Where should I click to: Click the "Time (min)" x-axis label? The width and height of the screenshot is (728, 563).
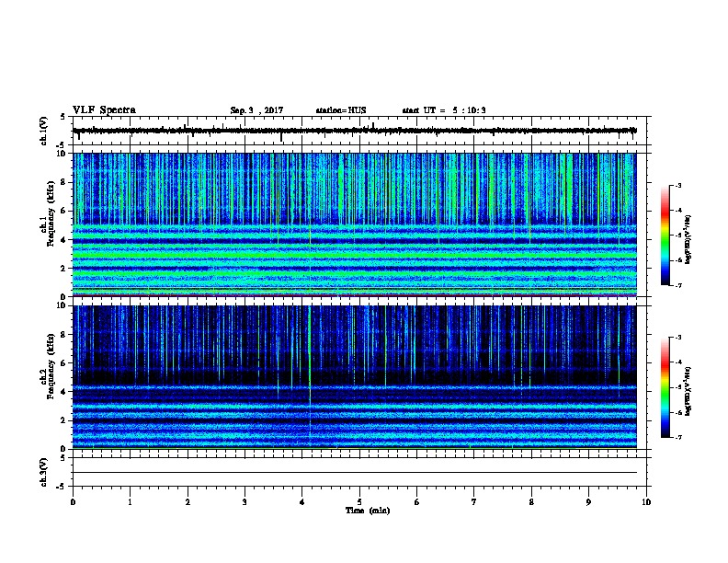click(x=368, y=511)
